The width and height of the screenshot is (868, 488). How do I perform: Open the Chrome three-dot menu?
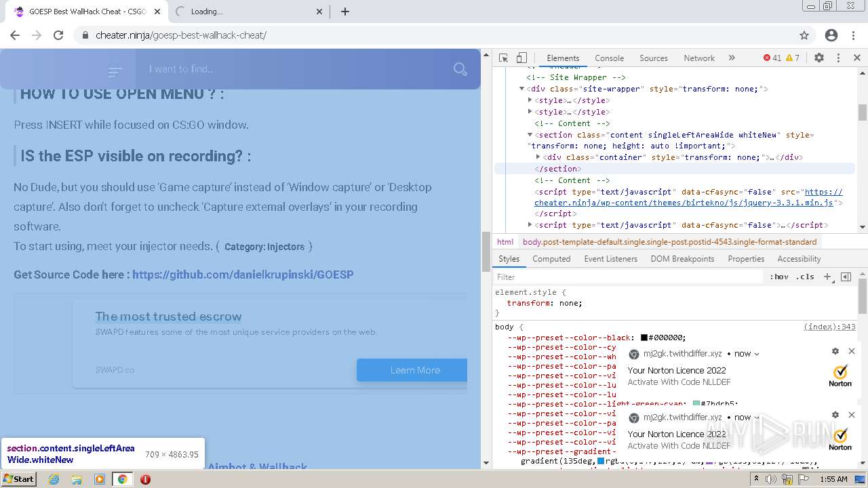click(x=854, y=35)
